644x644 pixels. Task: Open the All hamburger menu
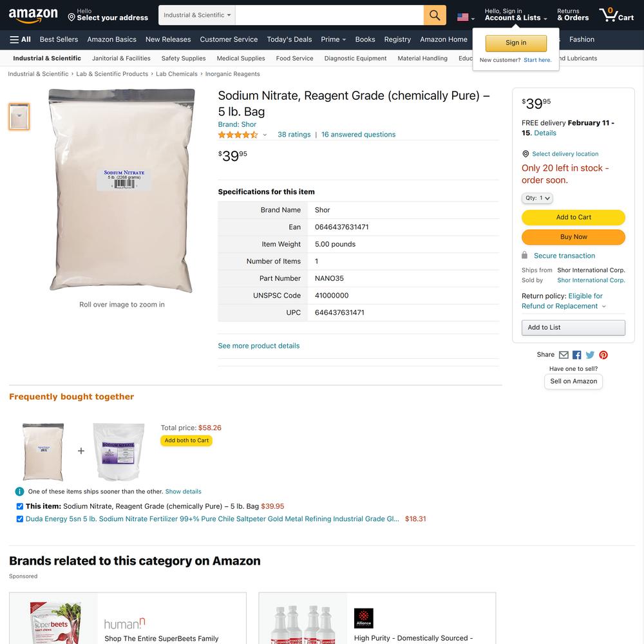tap(20, 39)
